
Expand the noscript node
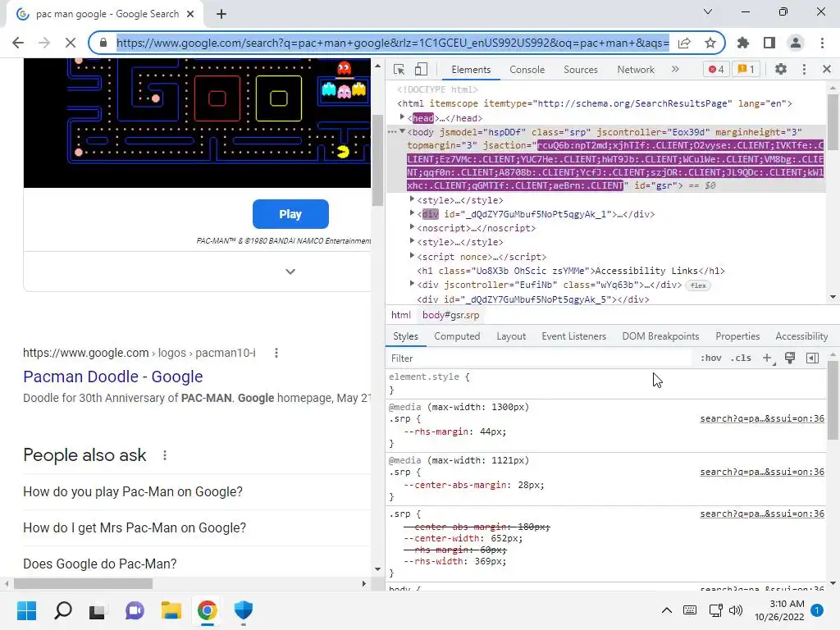click(412, 227)
